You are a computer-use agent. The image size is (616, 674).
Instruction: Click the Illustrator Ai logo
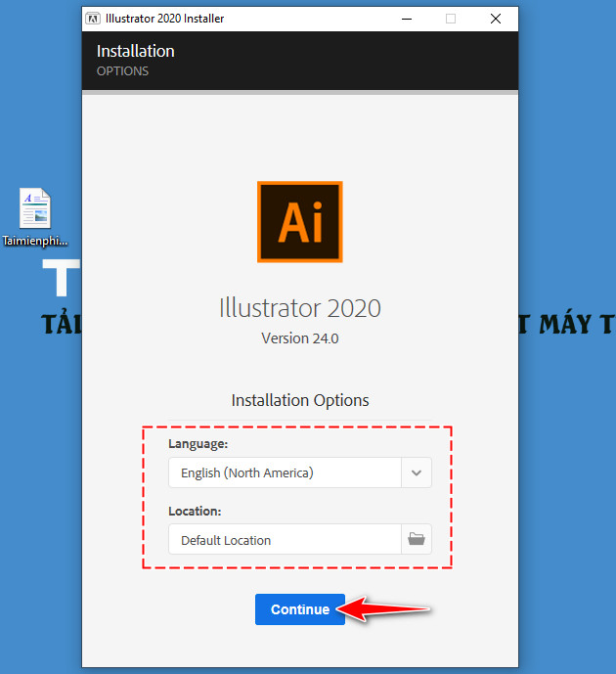300,222
